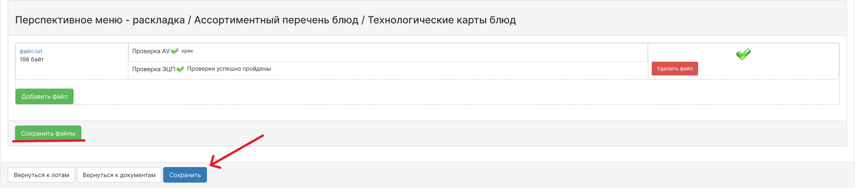Image resolution: width=868 pixels, height=192 pixels.
Task: Click Технологические карты блюд in the heading
Action: (442, 20)
